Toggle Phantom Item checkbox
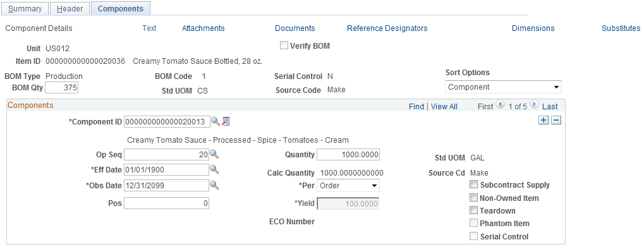Image resolution: width=644 pixels, height=247 pixels. (474, 223)
